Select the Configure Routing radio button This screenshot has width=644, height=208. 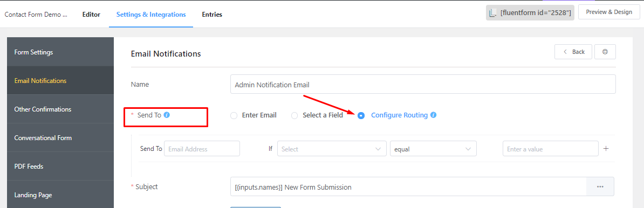361,116
